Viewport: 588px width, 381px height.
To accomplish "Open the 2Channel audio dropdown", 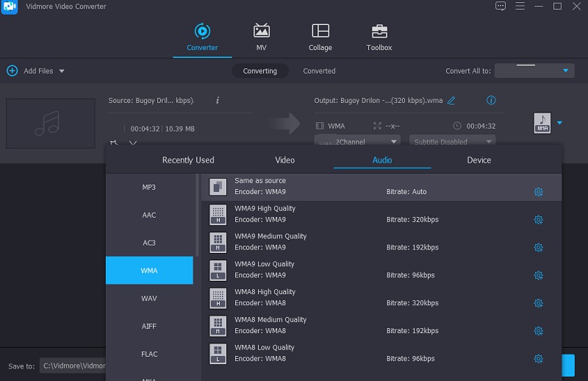I will pyautogui.click(x=357, y=141).
